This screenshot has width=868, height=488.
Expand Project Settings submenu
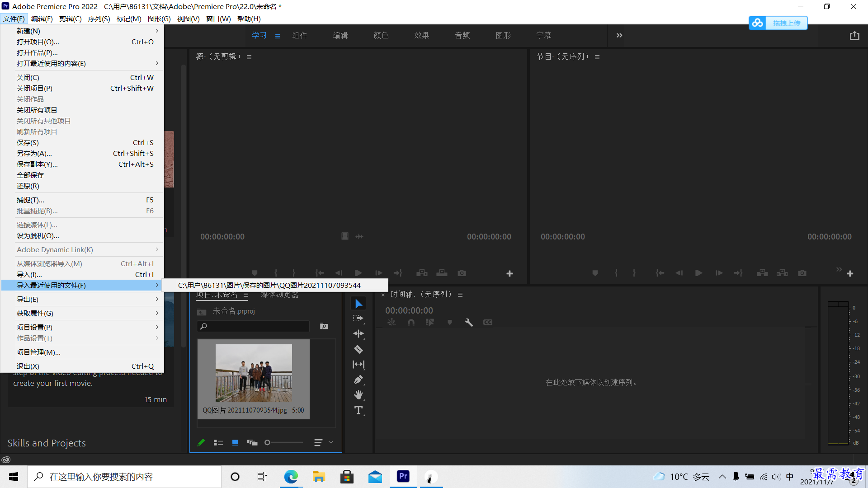click(x=82, y=327)
